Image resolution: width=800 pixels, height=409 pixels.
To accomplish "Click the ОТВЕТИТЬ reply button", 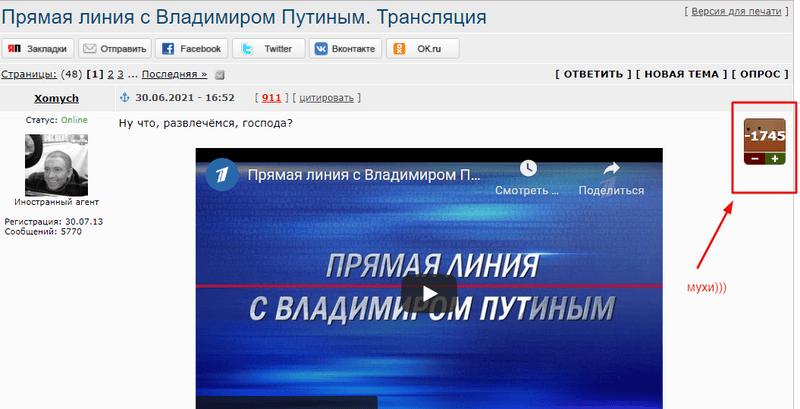I will tap(593, 74).
